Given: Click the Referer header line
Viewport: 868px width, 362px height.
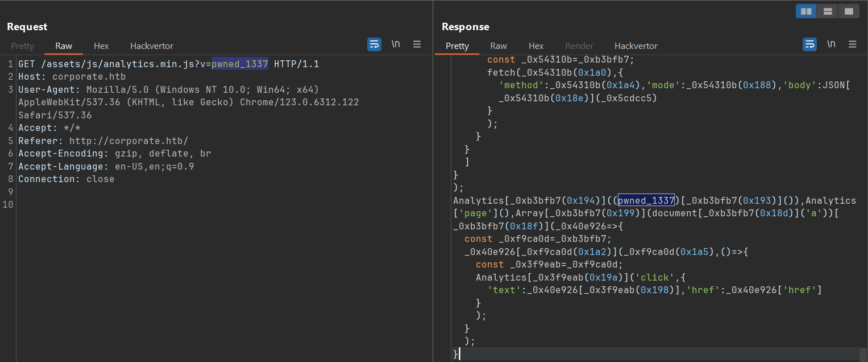Looking at the screenshot, I should click(103, 141).
